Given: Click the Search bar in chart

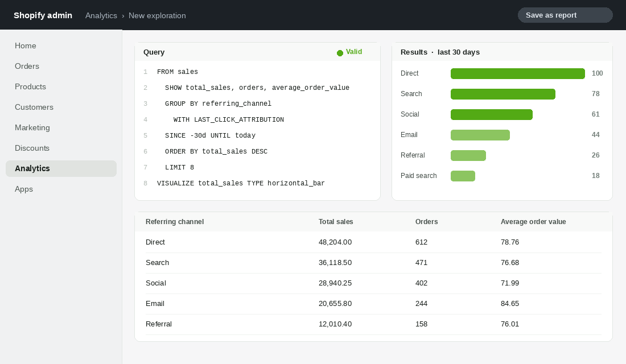Looking at the screenshot, I should [x=503, y=94].
